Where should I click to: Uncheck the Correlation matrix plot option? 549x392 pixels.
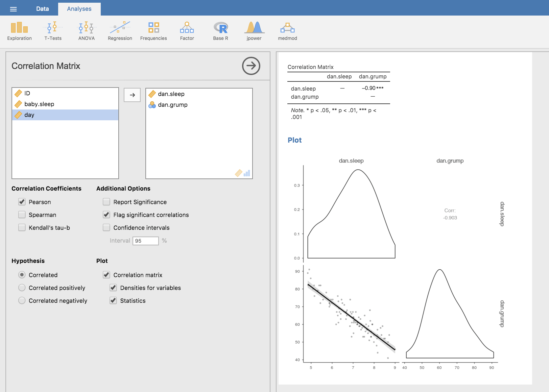click(106, 275)
